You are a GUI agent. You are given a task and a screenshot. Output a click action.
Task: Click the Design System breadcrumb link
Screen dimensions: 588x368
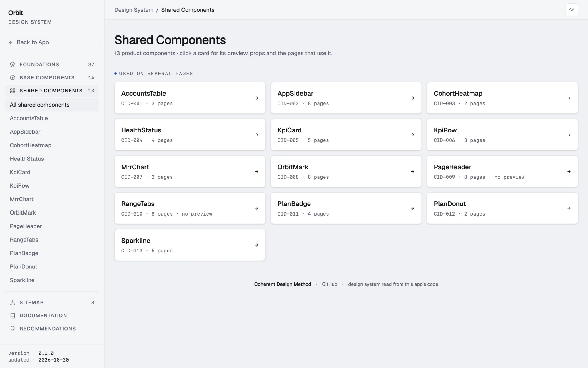coord(134,10)
